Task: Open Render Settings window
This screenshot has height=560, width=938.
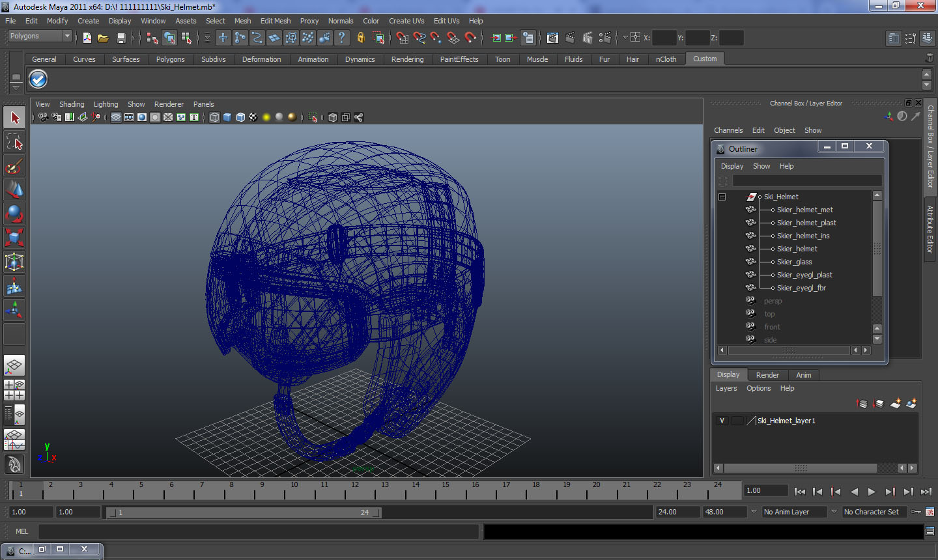Action: click(605, 38)
